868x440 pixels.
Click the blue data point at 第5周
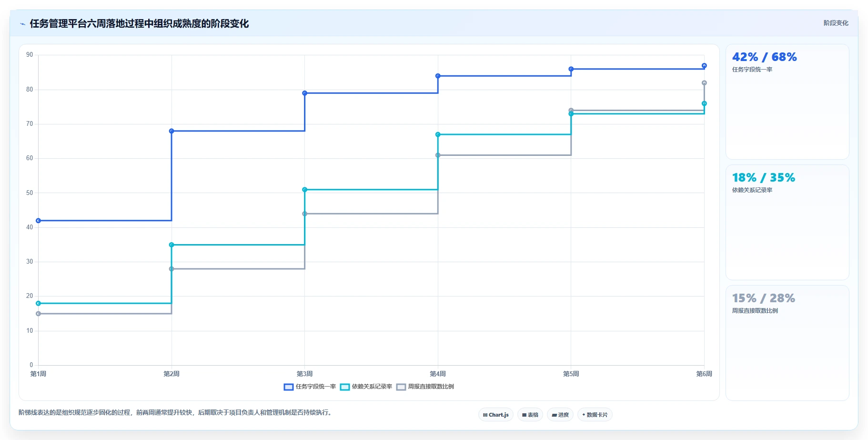click(x=571, y=69)
